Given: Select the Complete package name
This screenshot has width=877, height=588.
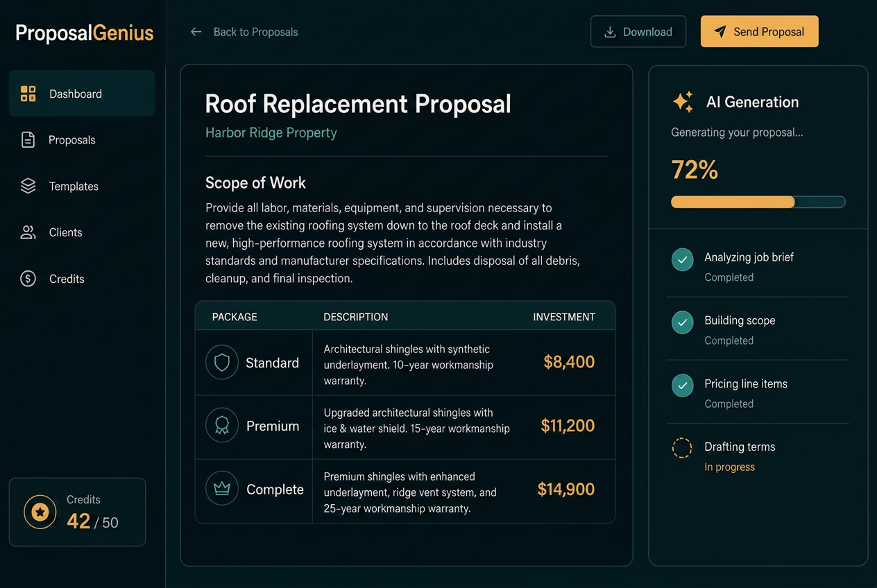Looking at the screenshot, I should click(x=275, y=490).
